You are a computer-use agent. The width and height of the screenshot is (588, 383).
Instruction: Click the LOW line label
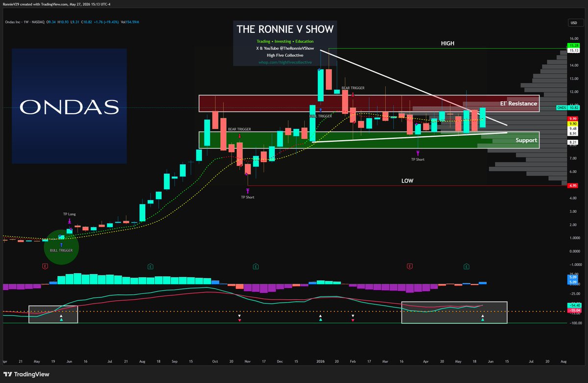coord(407,180)
